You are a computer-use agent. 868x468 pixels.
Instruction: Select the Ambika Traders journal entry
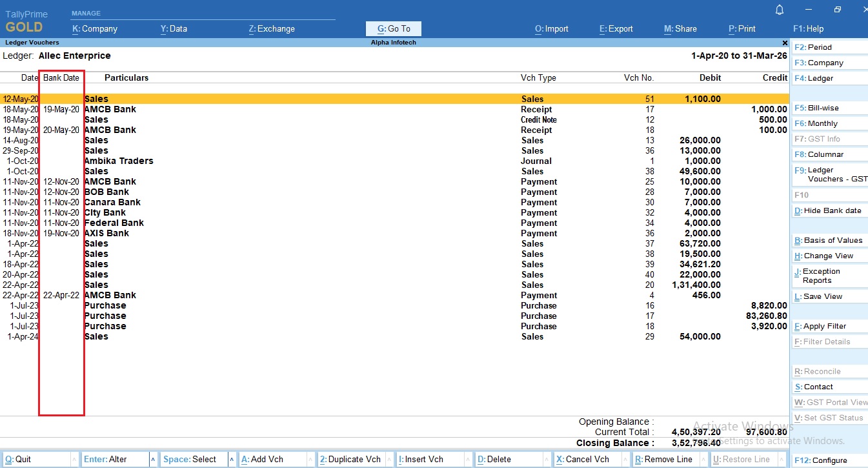click(x=119, y=161)
